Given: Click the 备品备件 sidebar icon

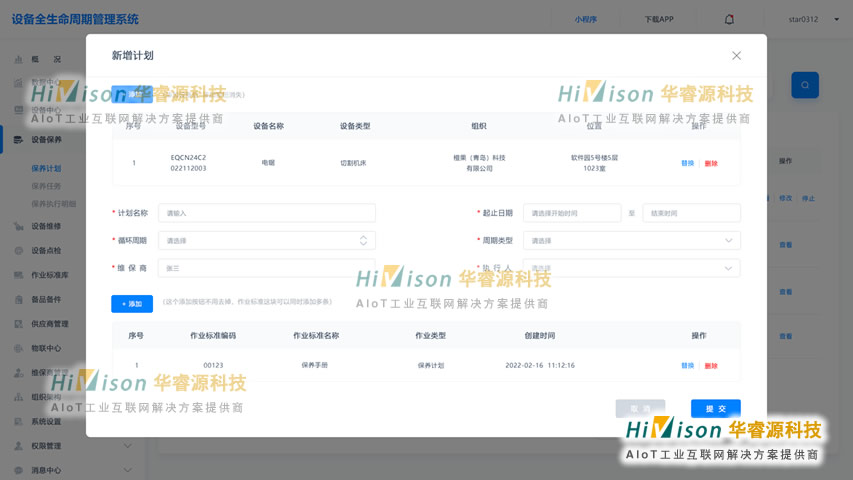Looking at the screenshot, I should 18,300.
